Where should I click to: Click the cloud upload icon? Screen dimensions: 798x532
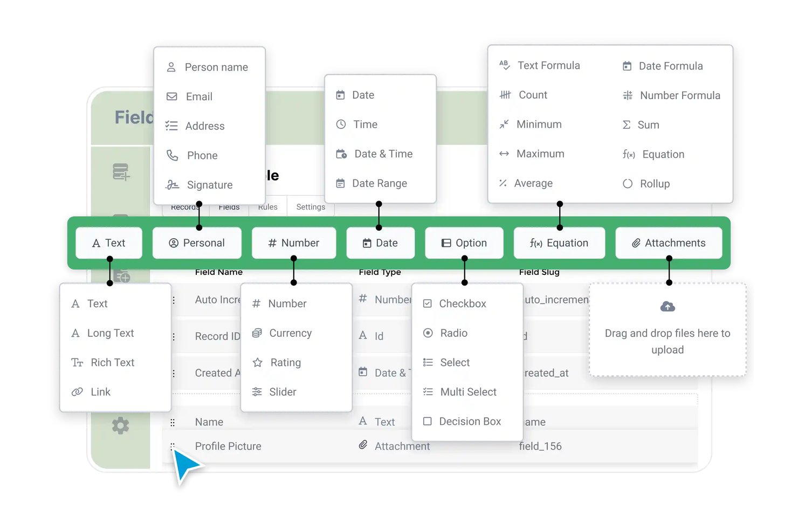(668, 307)
